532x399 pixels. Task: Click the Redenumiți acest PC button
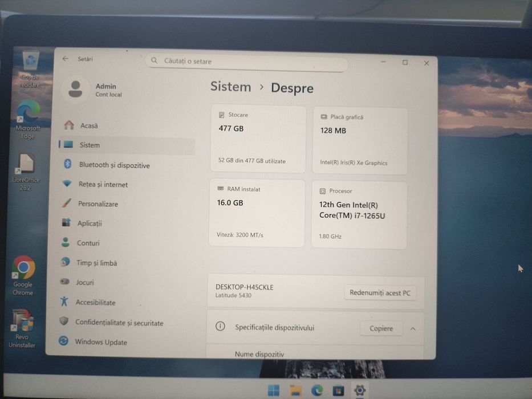point(380,292)
